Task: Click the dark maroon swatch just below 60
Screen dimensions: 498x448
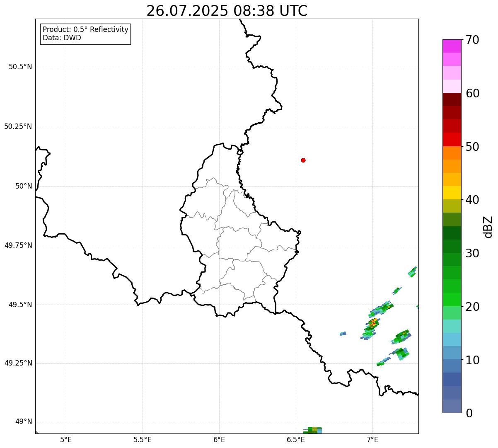Action: click(452, 99)
